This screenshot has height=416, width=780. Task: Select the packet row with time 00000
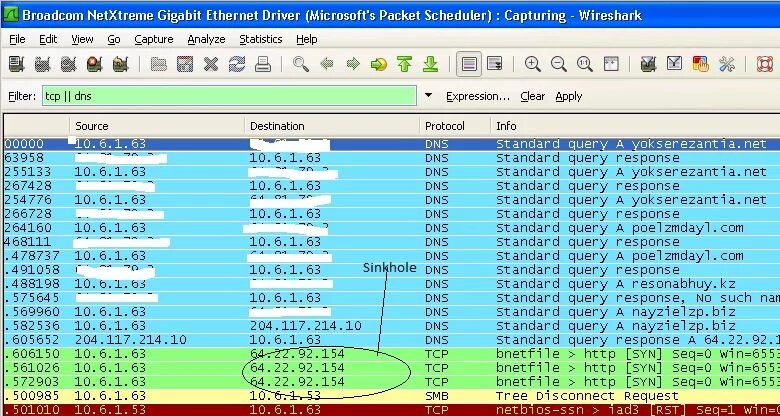pyautogui.click(x=392, y=144)
